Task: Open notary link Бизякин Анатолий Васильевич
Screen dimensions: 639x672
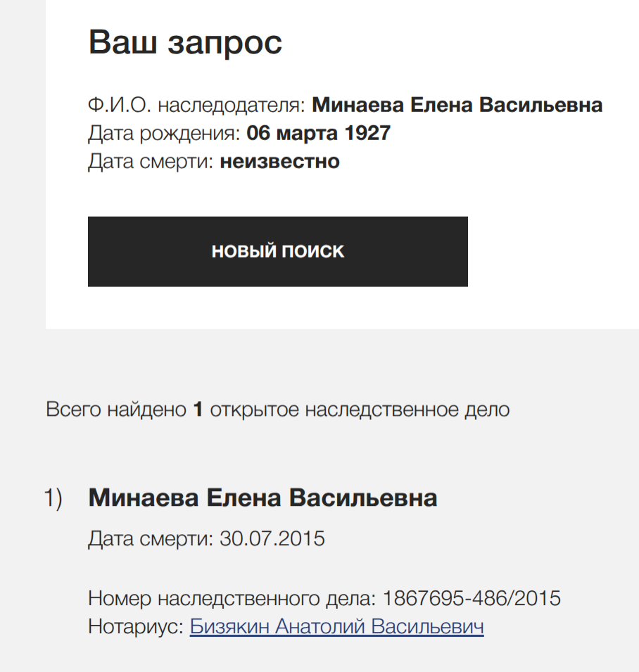Action: (337, 626)
